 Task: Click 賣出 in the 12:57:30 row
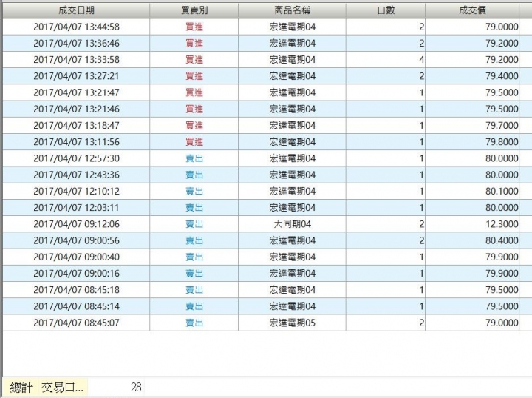point(194,158)
